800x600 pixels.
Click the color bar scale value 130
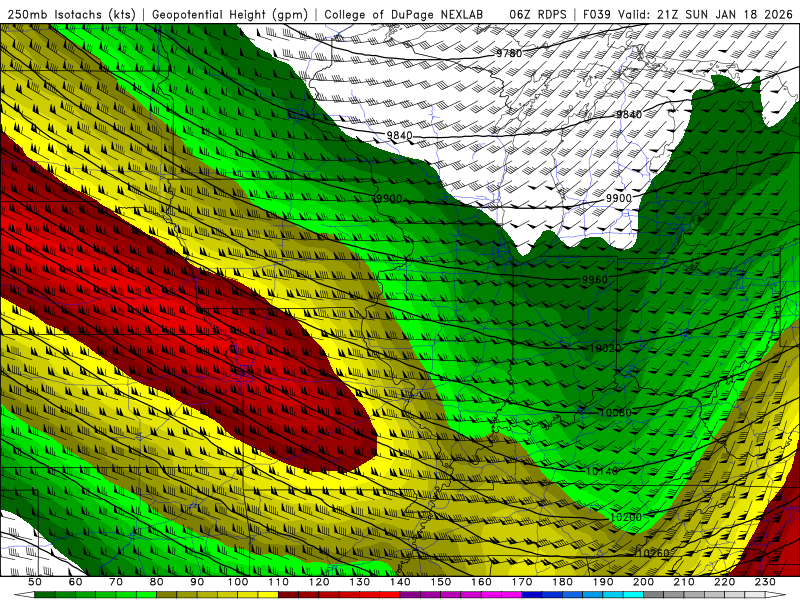tap(359, 582)
